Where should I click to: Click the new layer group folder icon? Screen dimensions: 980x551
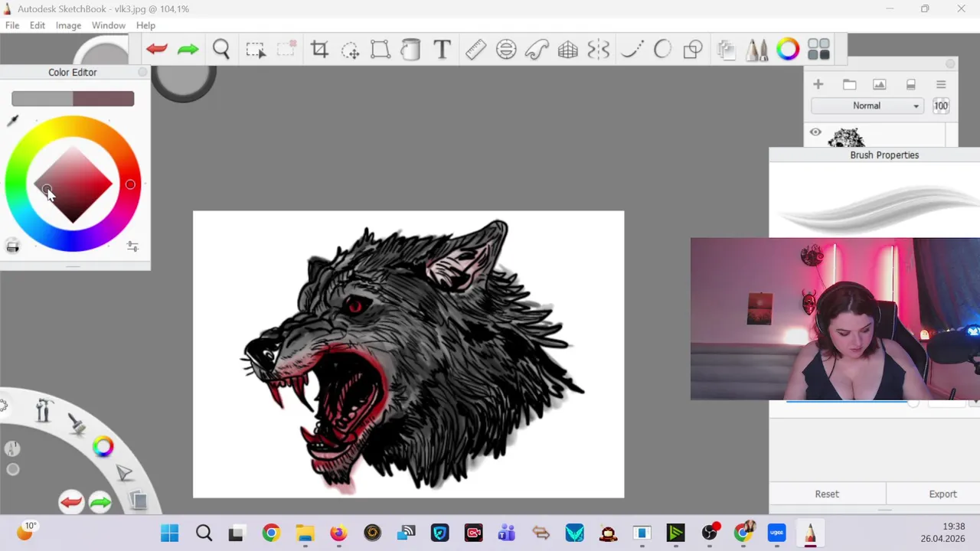(849, 84)
